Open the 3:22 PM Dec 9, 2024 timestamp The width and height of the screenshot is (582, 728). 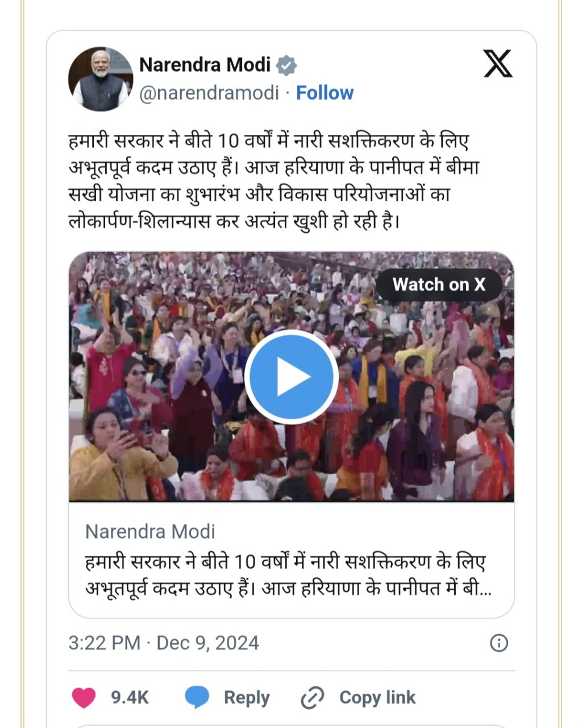164,643
